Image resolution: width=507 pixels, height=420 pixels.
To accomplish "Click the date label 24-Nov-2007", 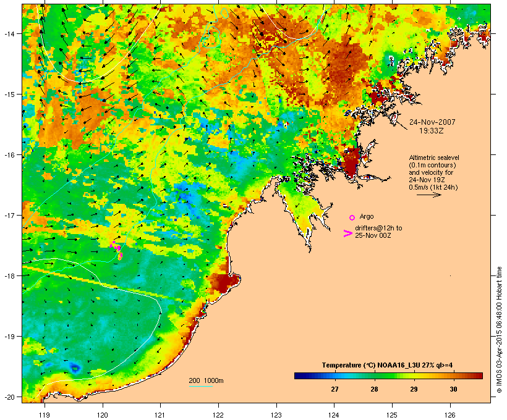I will pyautogui.click(x=432, y=122).
